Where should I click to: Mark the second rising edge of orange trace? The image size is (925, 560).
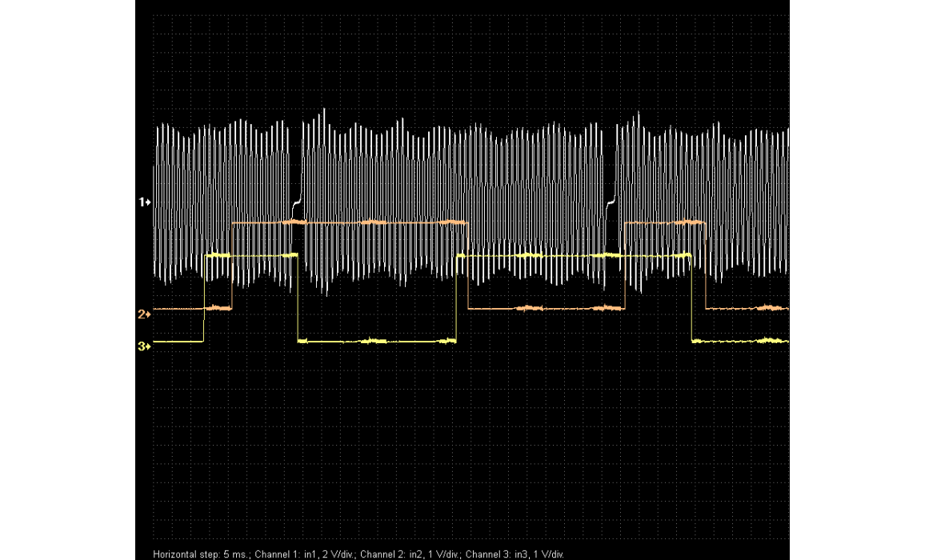coord(624,265)
